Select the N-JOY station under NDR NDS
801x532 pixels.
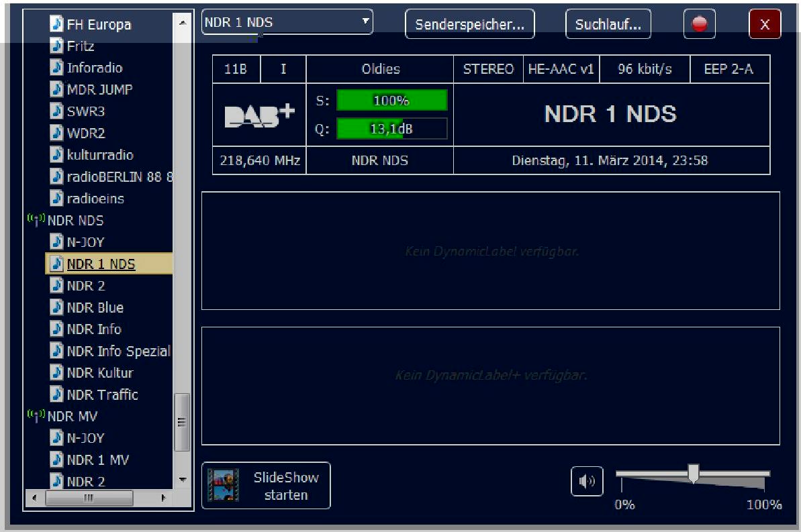click(85, 242)
